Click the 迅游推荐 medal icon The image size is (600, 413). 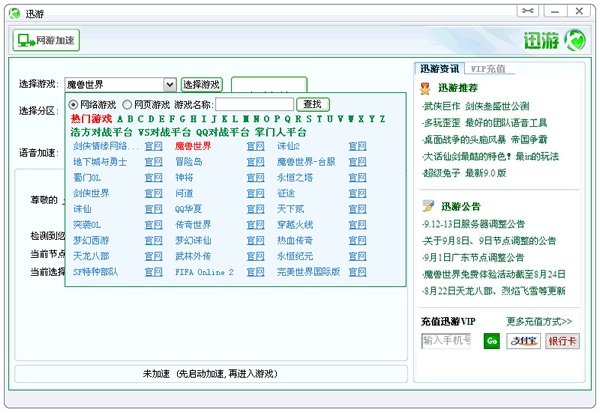pos(426,88)
